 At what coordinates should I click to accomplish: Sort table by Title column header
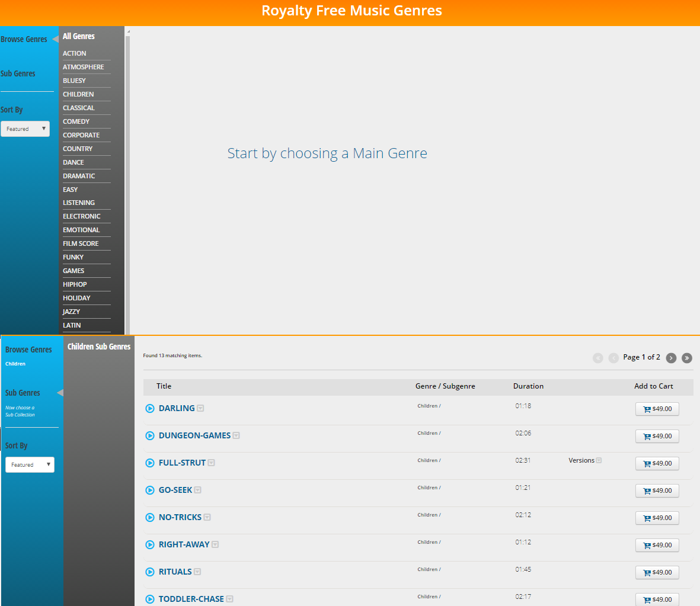coord(164,386)
